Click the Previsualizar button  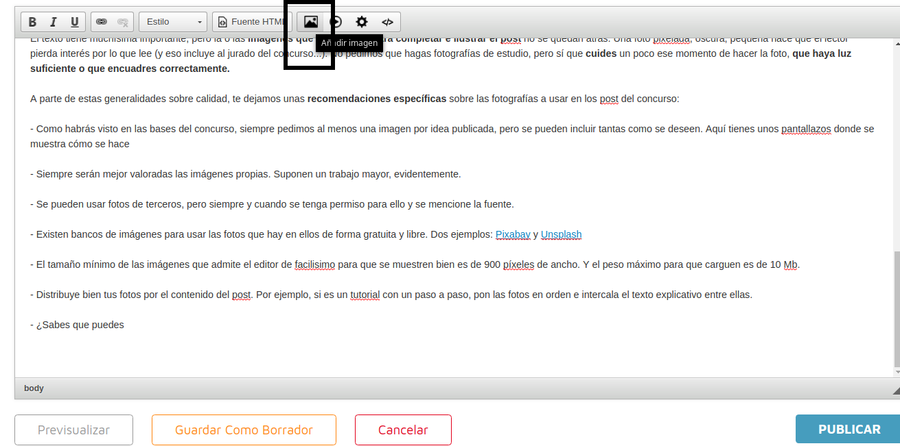click(73, 429)
